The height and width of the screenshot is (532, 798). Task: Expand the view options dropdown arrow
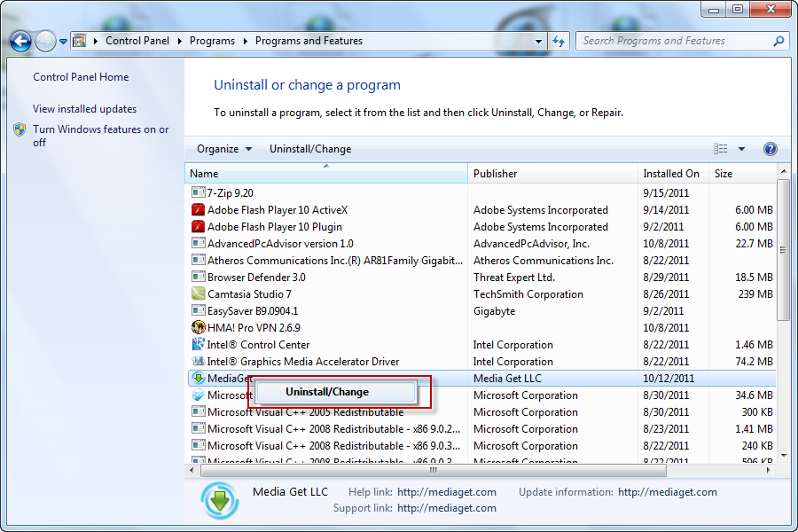coord(741,149)
